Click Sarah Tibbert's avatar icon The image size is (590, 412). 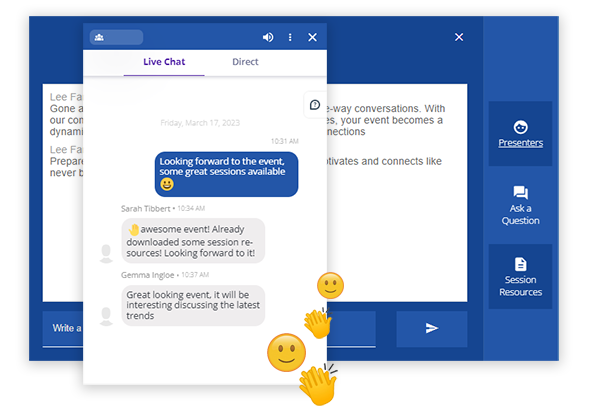point(106,254)
